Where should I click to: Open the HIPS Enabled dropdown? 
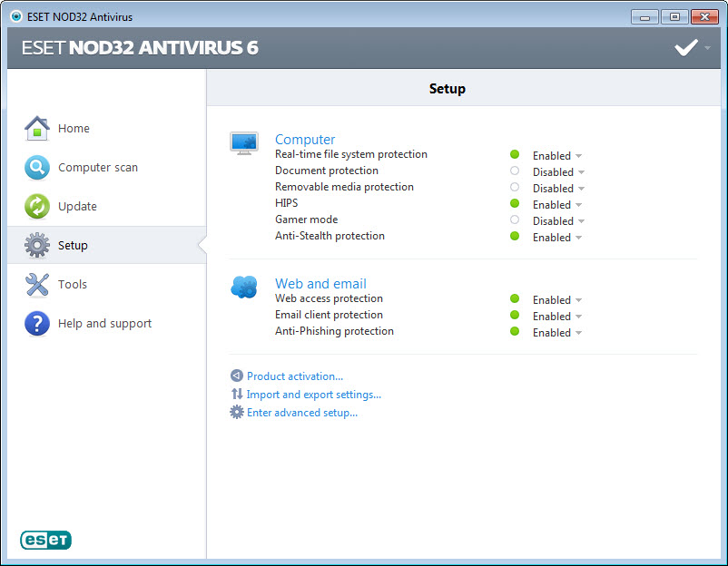(557, 205)
